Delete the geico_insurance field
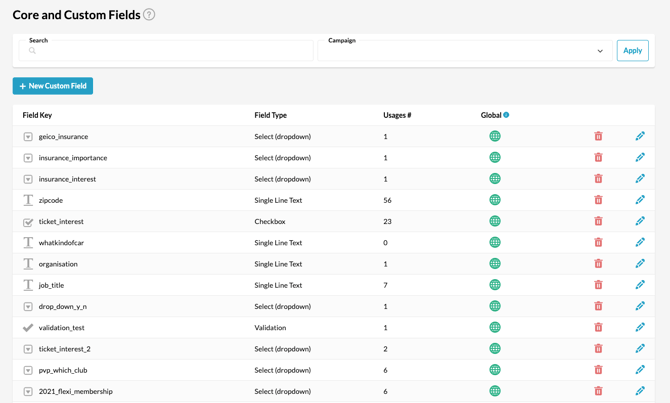670x403 pixels. point(598,136)
